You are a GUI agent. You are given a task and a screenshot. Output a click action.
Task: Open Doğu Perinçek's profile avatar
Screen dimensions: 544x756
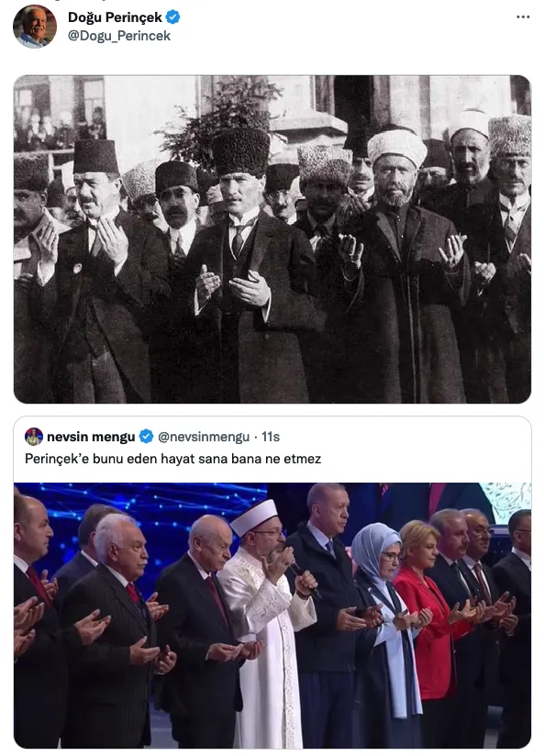[34, 27]
